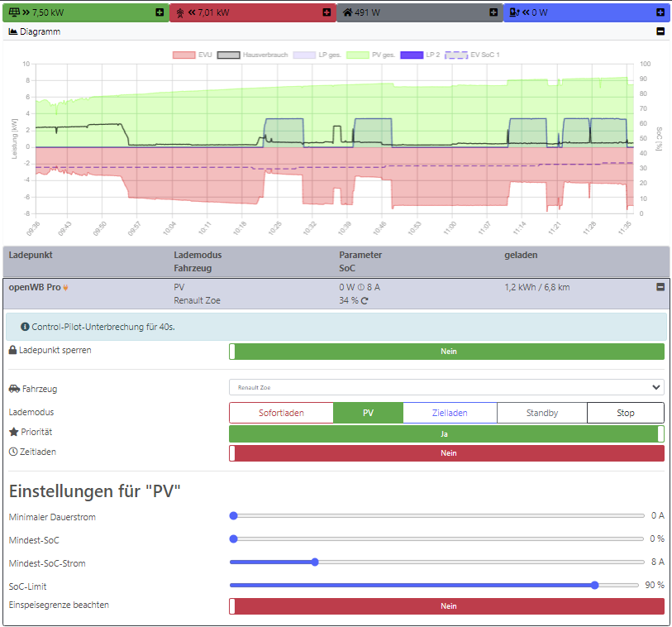
Task: Click the star icon beside Priorität
Action: tap(14, 432)
